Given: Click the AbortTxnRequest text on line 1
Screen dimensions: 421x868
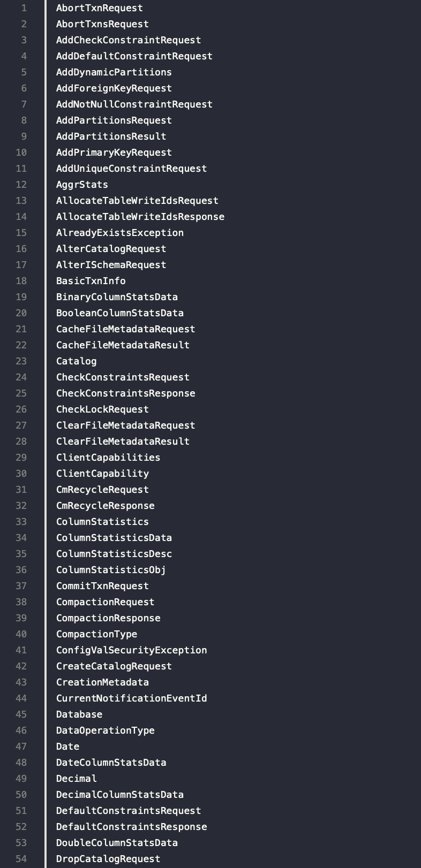Looking at the screenshot, I should click(x=100, y=8).
